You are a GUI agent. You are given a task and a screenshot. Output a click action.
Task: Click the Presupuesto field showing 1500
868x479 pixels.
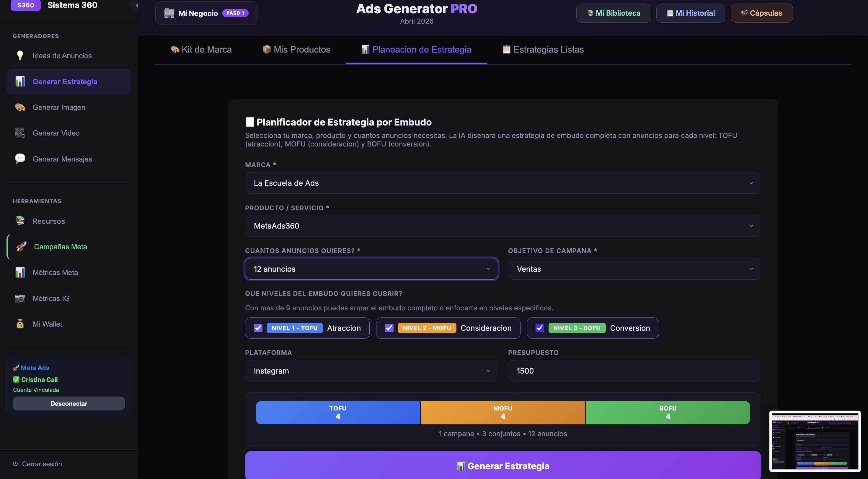[634, 371]
